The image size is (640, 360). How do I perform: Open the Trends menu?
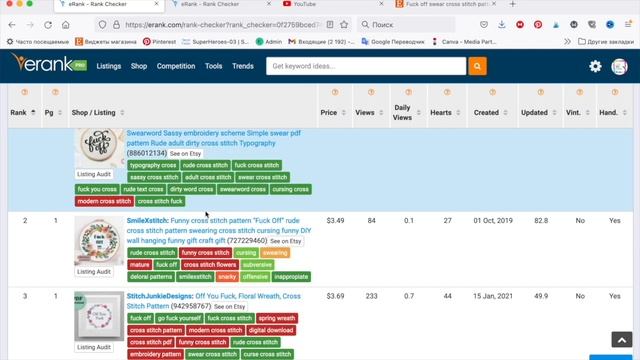[x=243, y=66]
